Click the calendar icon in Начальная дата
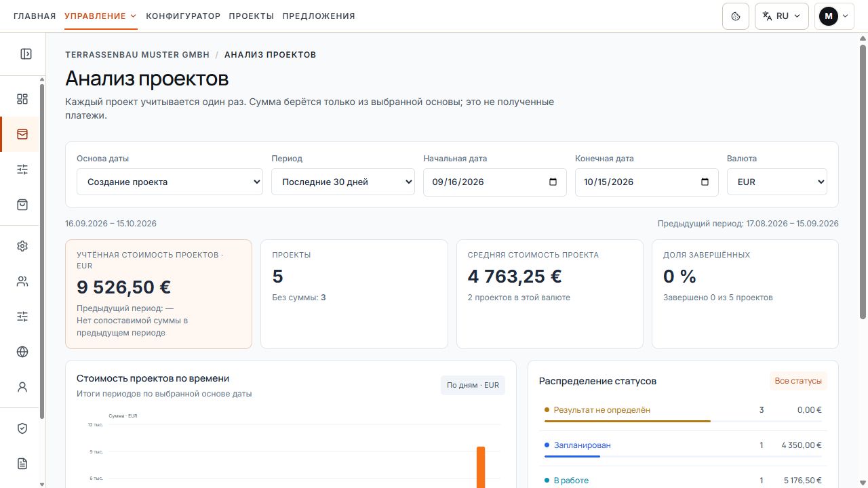The height and width of the screenshot is (488, 868). [553, 182]
